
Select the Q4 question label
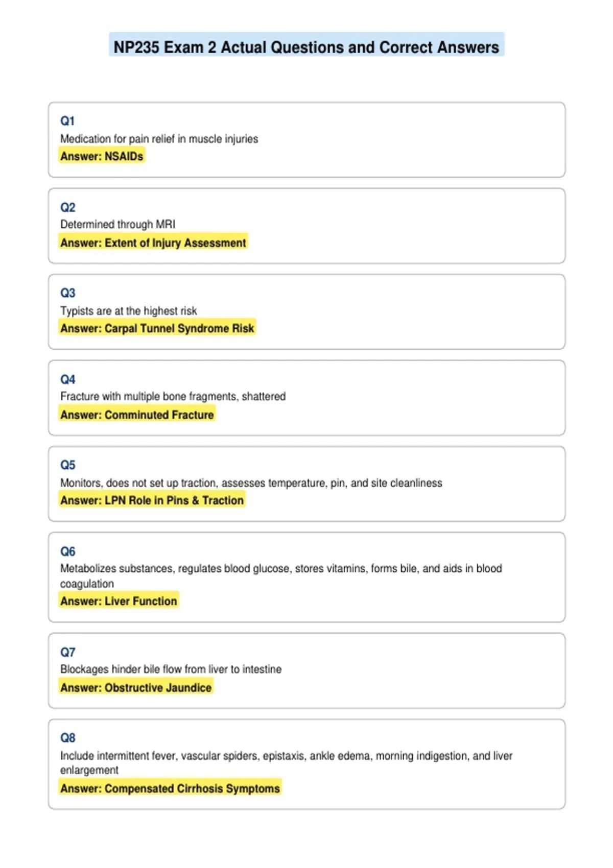click(x=67, y=379)
